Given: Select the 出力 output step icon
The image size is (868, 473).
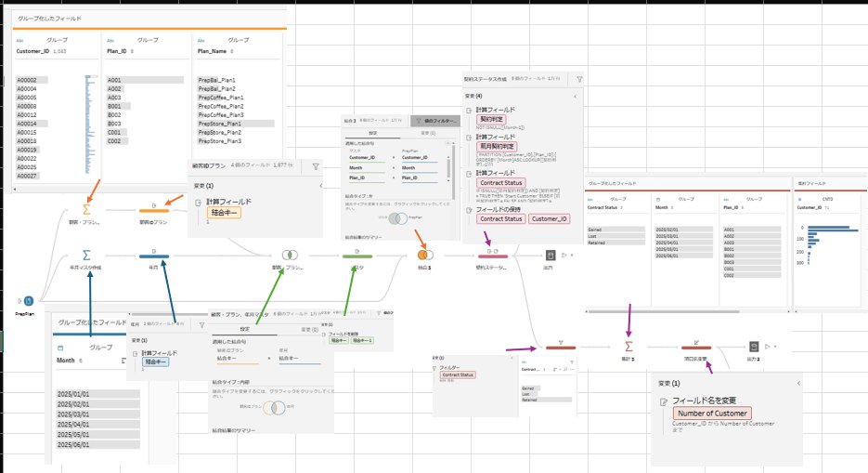Looking at the screenshot, I should 551,256.
